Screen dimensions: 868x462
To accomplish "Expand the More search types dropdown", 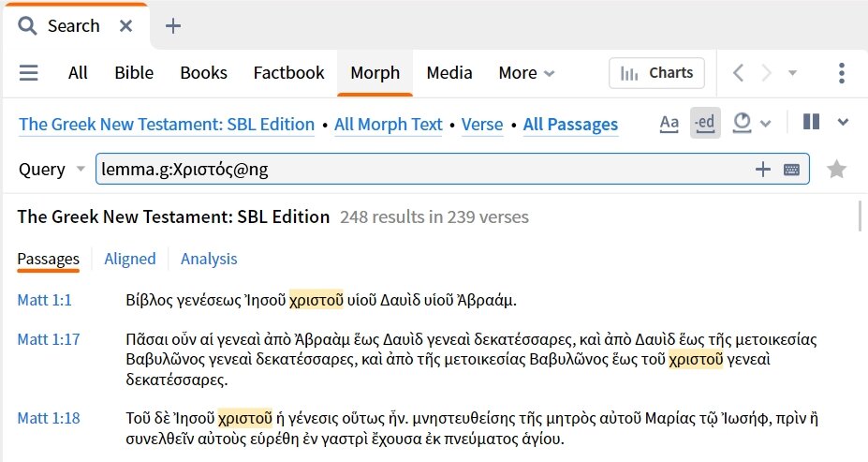I will tap(526, 73).
